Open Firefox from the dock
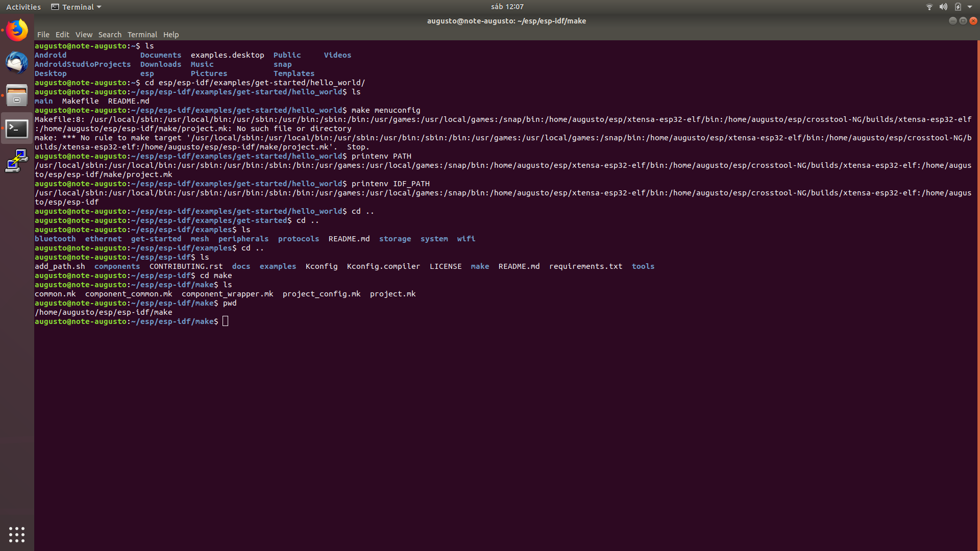The width and height of the screenshot is (980, 551). pos(17,30)
